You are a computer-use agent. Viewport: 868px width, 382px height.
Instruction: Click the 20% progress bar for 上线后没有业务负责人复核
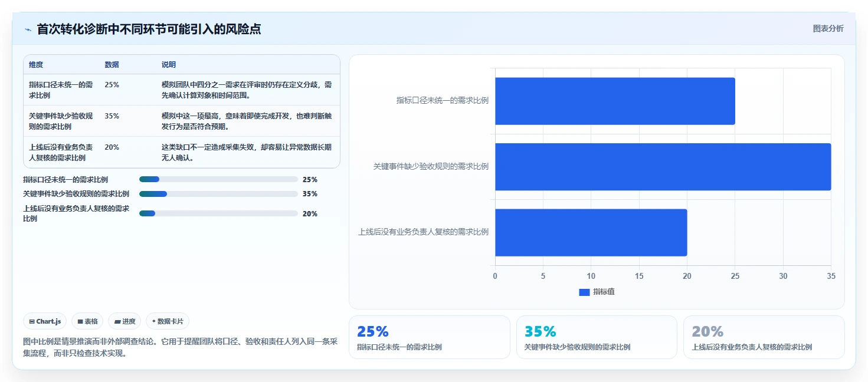[x=218, y=213]
